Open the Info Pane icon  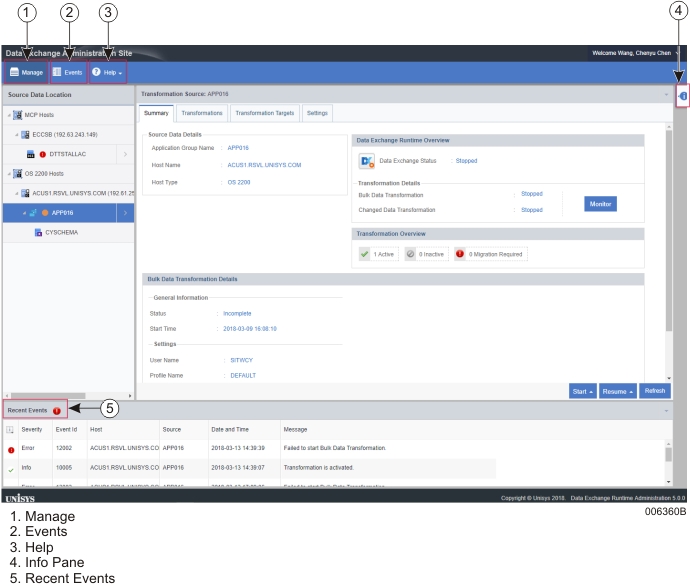coord(683,96)
